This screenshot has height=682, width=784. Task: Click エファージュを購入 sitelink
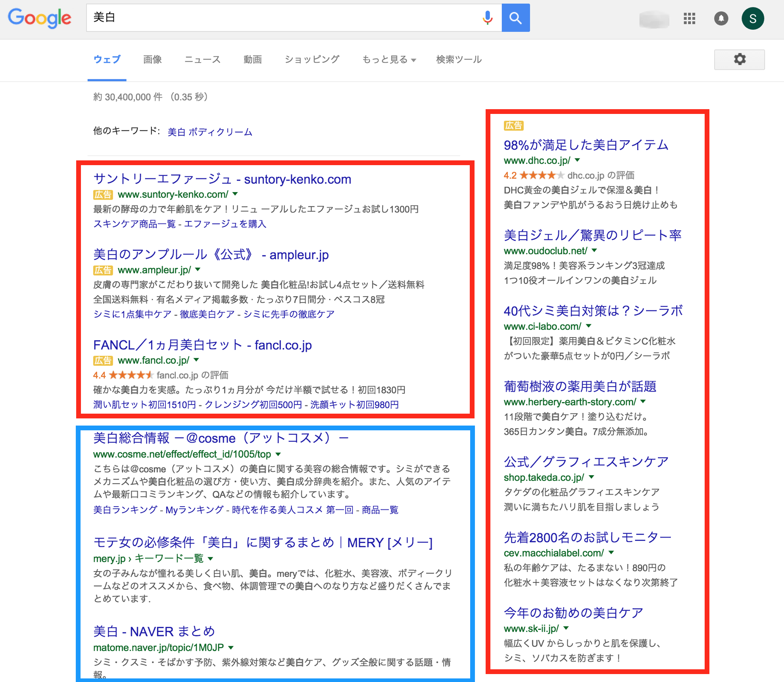coord(225,224)
